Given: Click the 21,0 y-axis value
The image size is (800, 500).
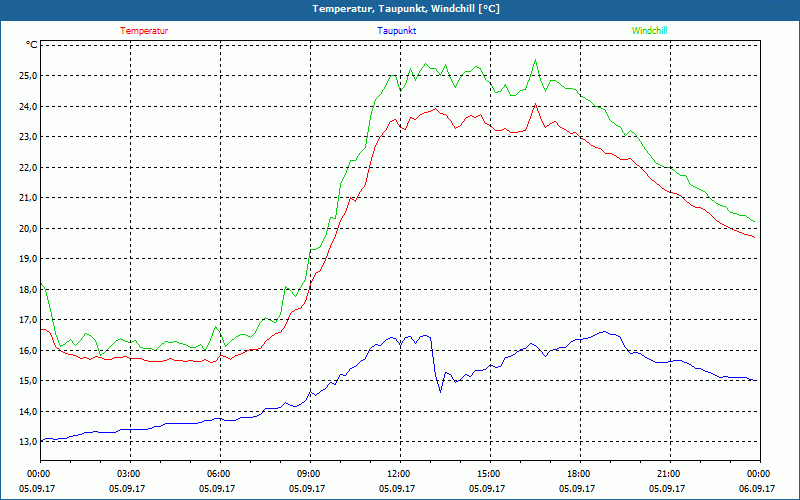Looking at the screenshot, I should [28, 197].
